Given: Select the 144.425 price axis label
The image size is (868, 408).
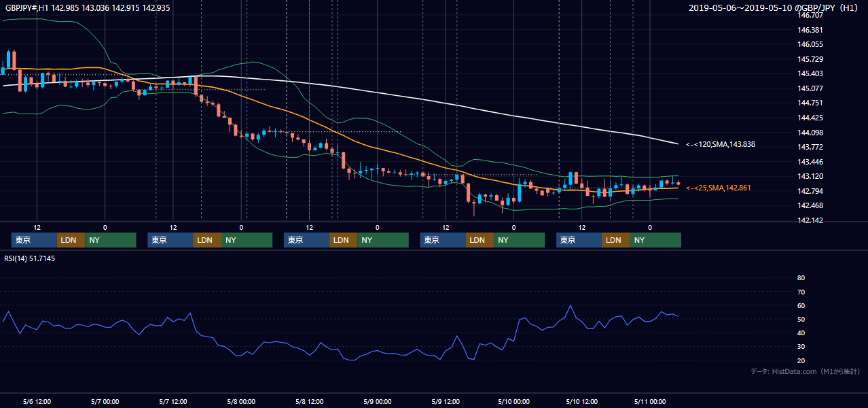Looking at the screenshot, I should pos(810,118).
